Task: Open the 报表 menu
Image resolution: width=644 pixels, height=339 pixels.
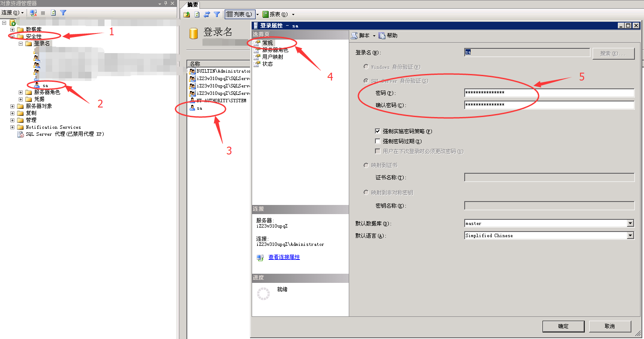Action: click(x=278, y=14)
